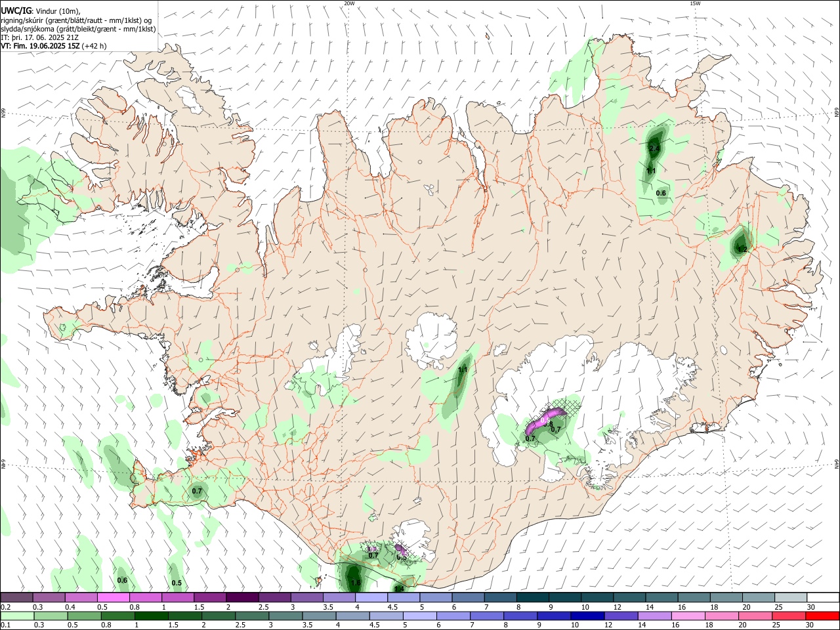Click the '1.2' precipitation value in the east
The image size is (840, 630).
pos(742,249)
